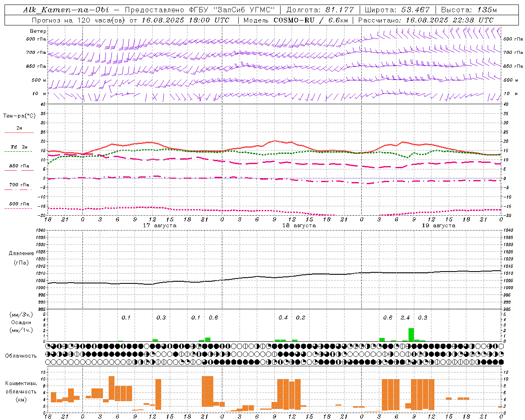Click the 0.4 precipitation amount value

283,318
